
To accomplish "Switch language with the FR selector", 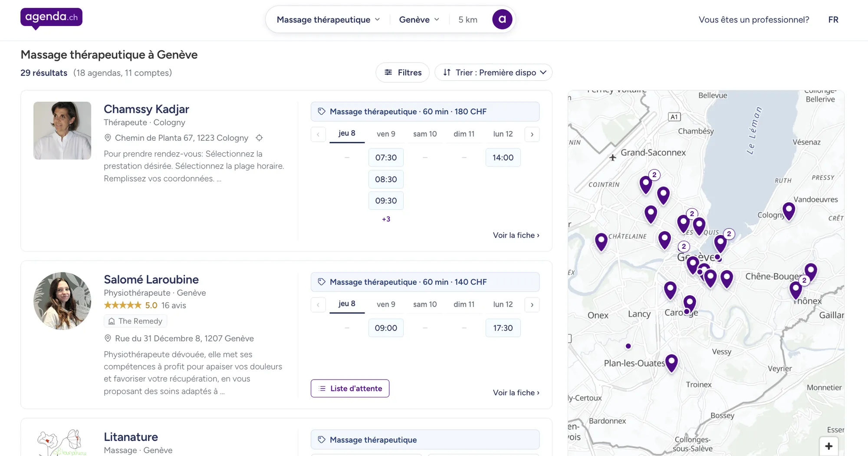I will tap(833, 20).
